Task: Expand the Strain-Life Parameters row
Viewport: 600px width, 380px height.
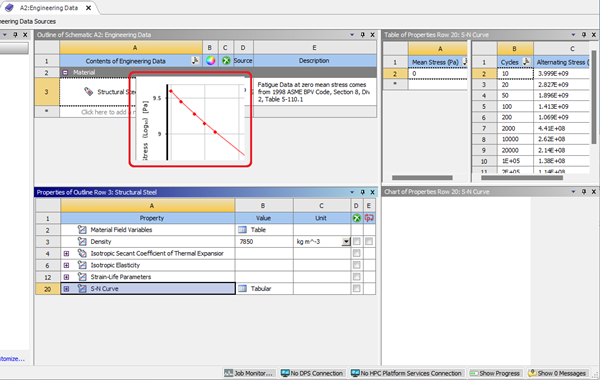Action: [66, 277]
